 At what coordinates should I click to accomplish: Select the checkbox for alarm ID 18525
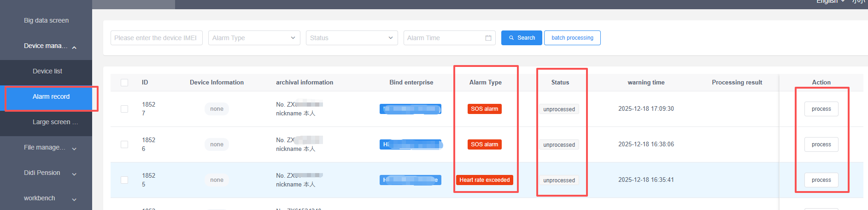(x=124, y=180)
